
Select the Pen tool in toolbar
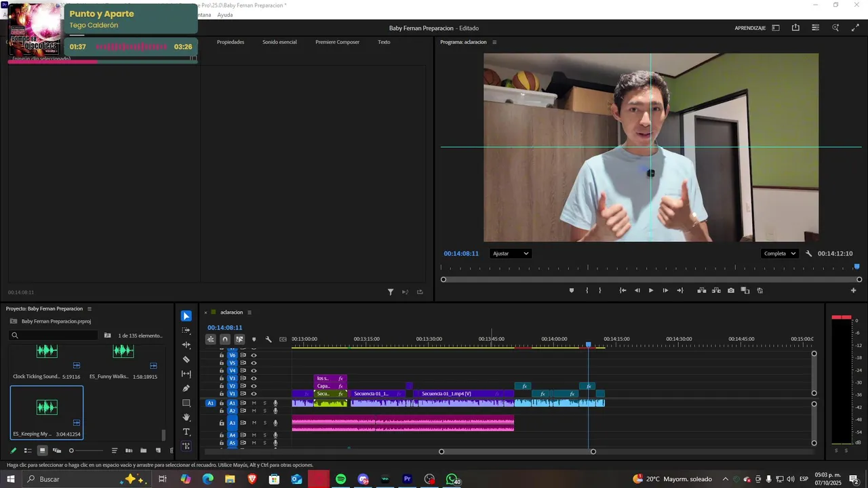tap(186, 388)
